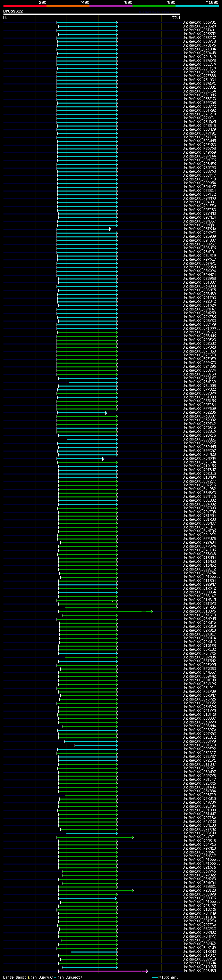Screen dimensions: 222x980
Task: Click the purple alignment bar for D0BNS5
Action: tap(103, 971)
